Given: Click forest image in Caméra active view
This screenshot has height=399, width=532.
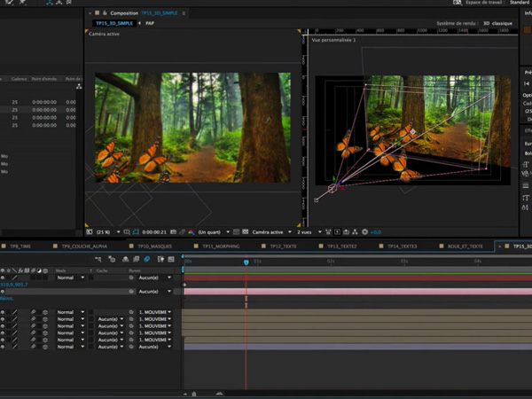Looking at the screenshot, I should click(192, 128).
